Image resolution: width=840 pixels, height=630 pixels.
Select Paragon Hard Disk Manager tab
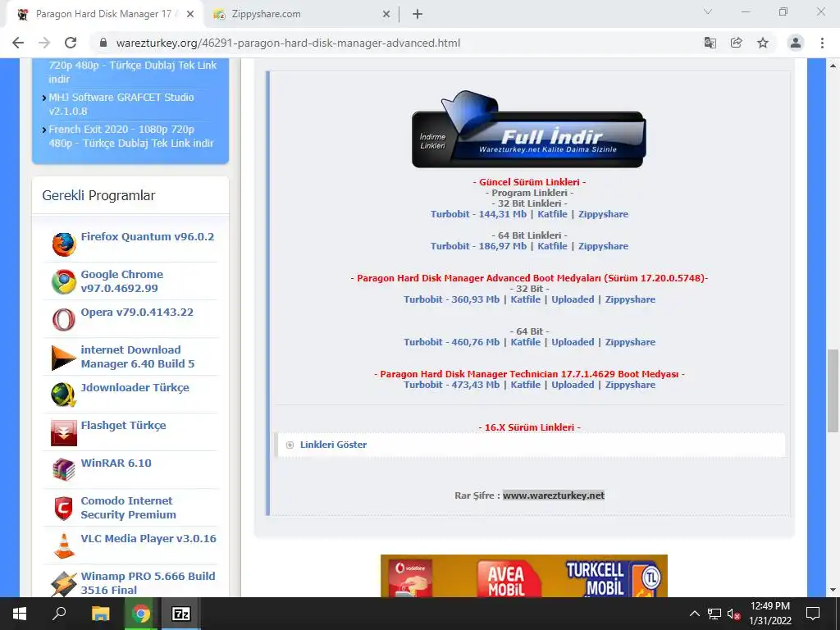tap(103, 14)
